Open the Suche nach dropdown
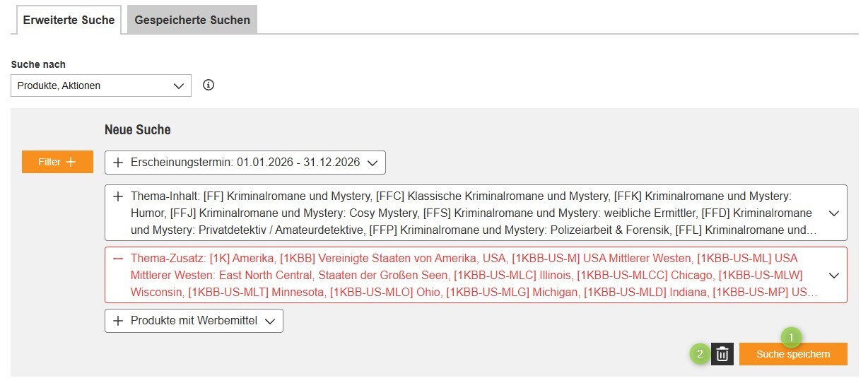 pyautogui.click(x=101, y=86)
